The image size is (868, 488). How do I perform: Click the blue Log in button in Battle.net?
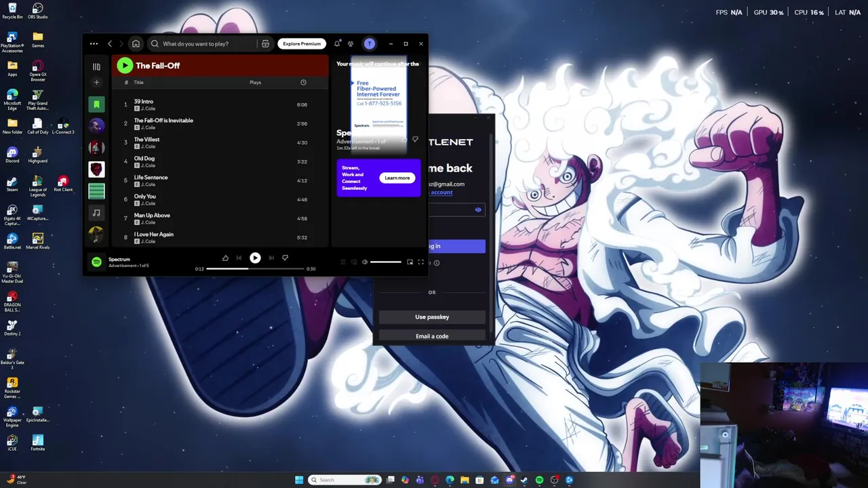tap(457, 246)
